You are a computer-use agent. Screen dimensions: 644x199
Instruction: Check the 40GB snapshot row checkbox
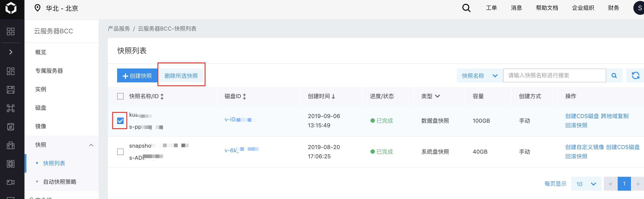point(120,152)
